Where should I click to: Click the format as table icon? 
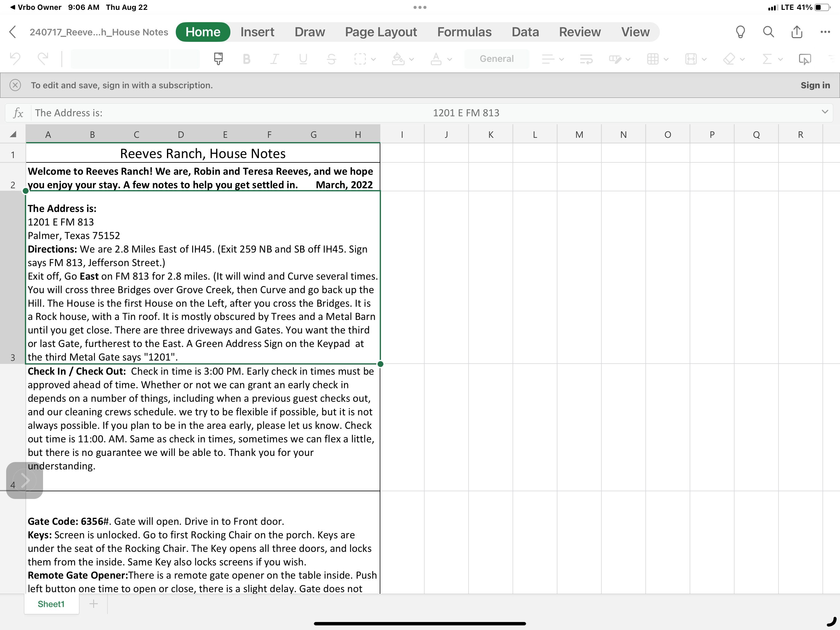653,59
